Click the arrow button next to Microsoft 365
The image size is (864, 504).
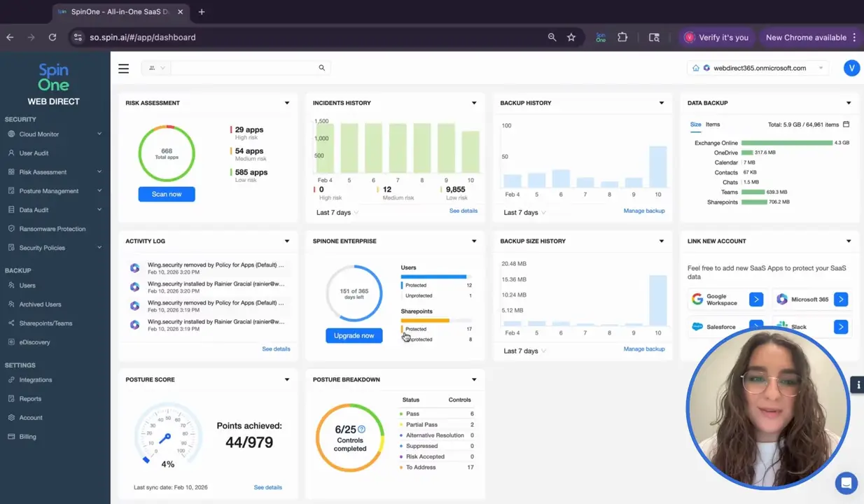click(840, 300)
